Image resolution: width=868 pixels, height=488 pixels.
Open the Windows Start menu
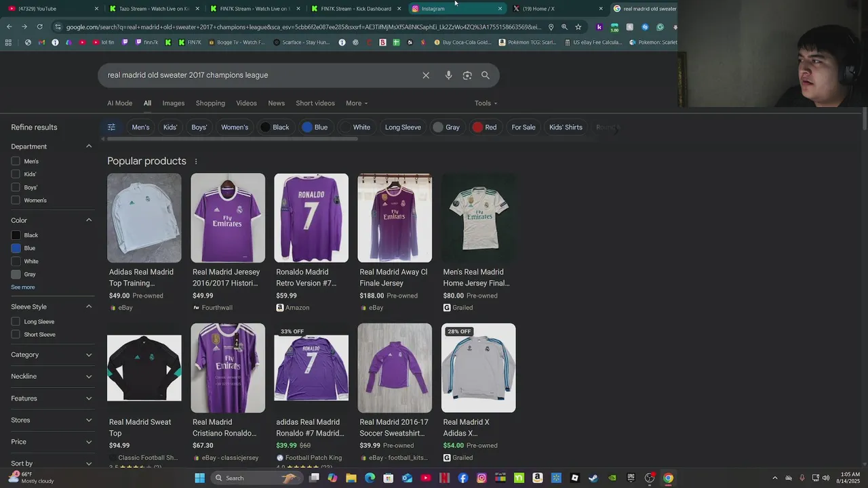click(199, 478)
